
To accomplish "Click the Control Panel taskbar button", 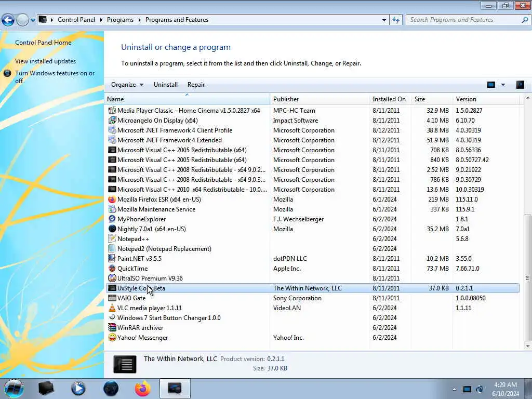I will [175, 389].
